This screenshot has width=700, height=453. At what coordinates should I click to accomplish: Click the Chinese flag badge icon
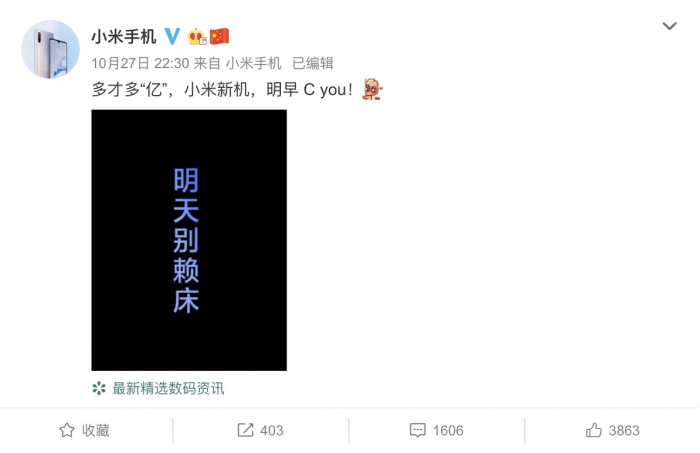(219, 37)
